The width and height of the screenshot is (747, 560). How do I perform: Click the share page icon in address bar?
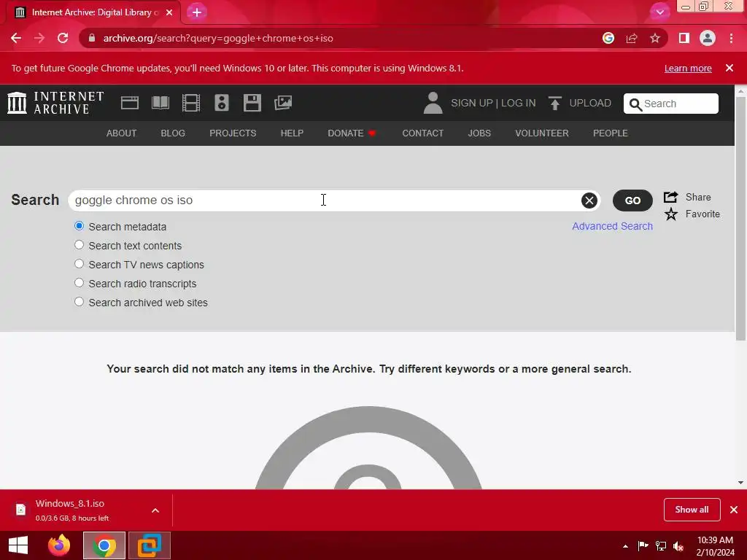[632, 38]
